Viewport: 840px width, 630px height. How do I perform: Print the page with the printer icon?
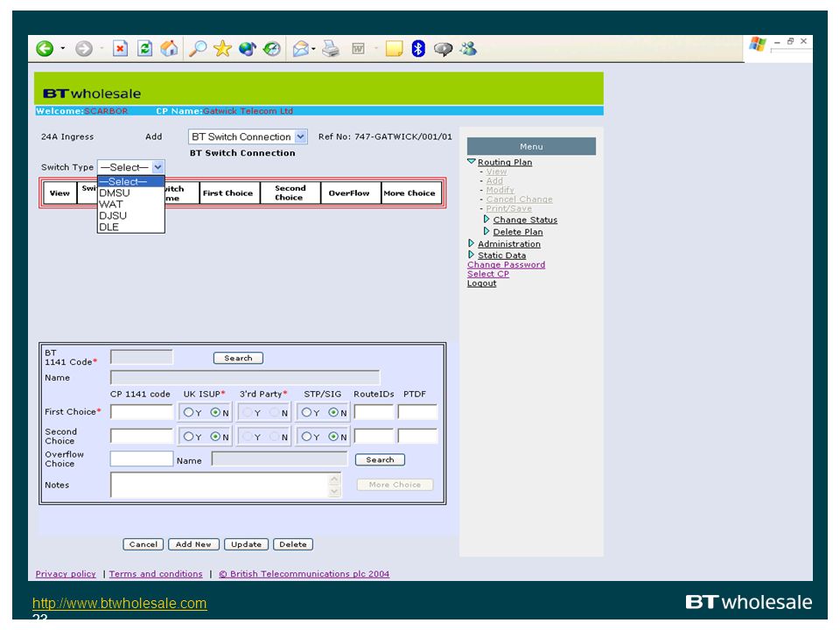pos(331,49)
